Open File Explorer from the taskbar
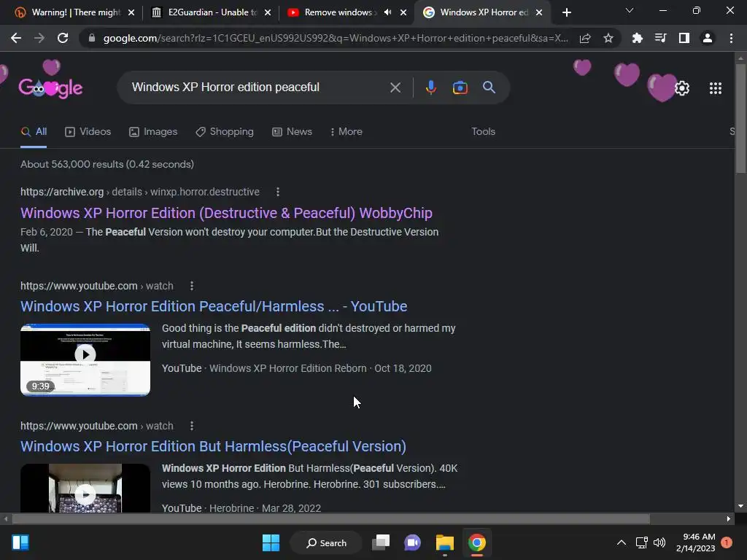Screen dimensions: 747x560 point(445,542)
